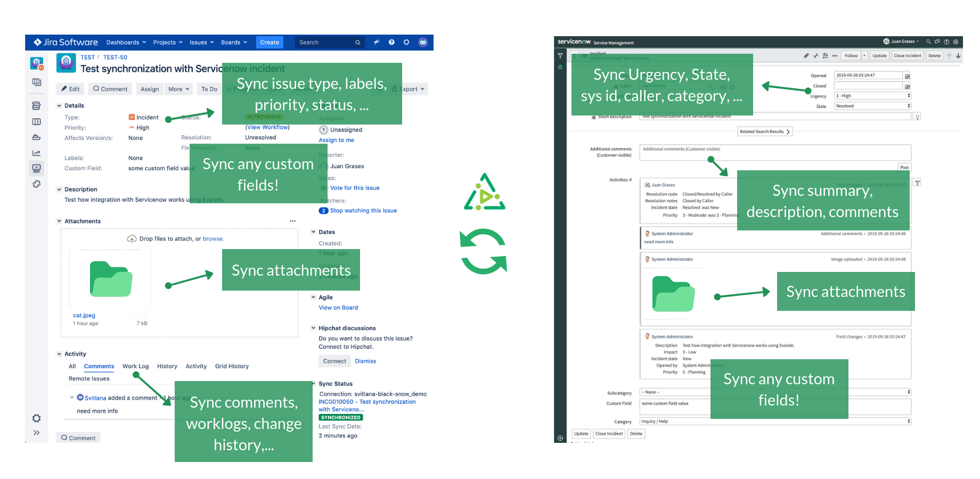980x479 pixels.
Task: Click lightbulb icon beside Short description
Action: coord(917,117)
